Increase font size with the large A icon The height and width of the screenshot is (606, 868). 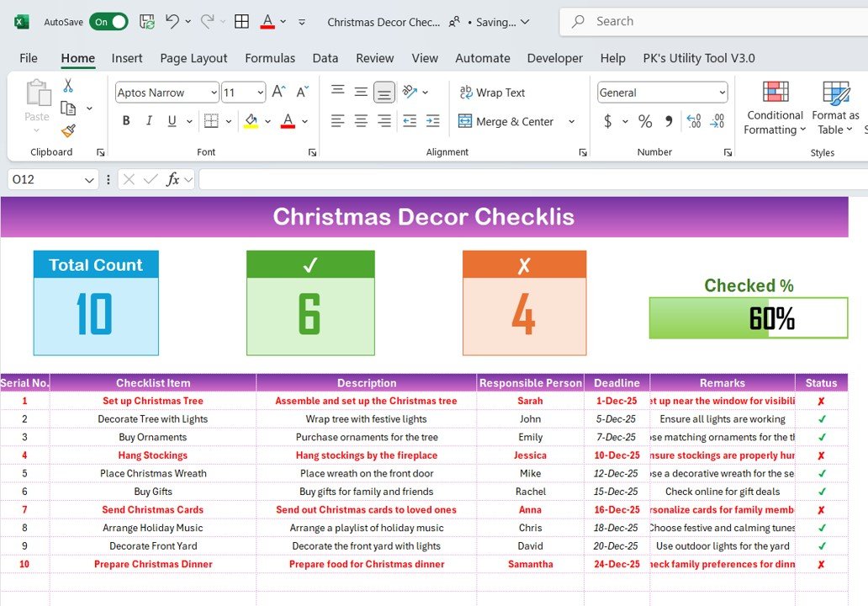point(278,92)
